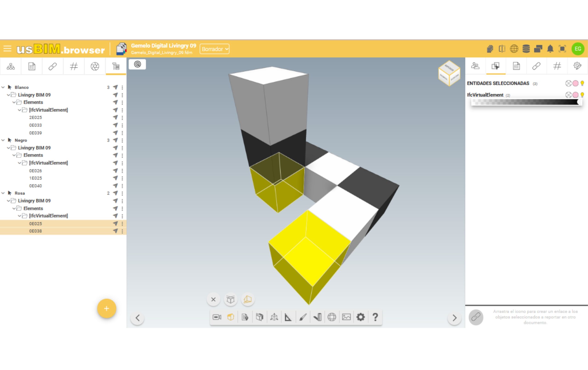
Task: Click the image background icon in toolbar
Action: click(346, 317)
